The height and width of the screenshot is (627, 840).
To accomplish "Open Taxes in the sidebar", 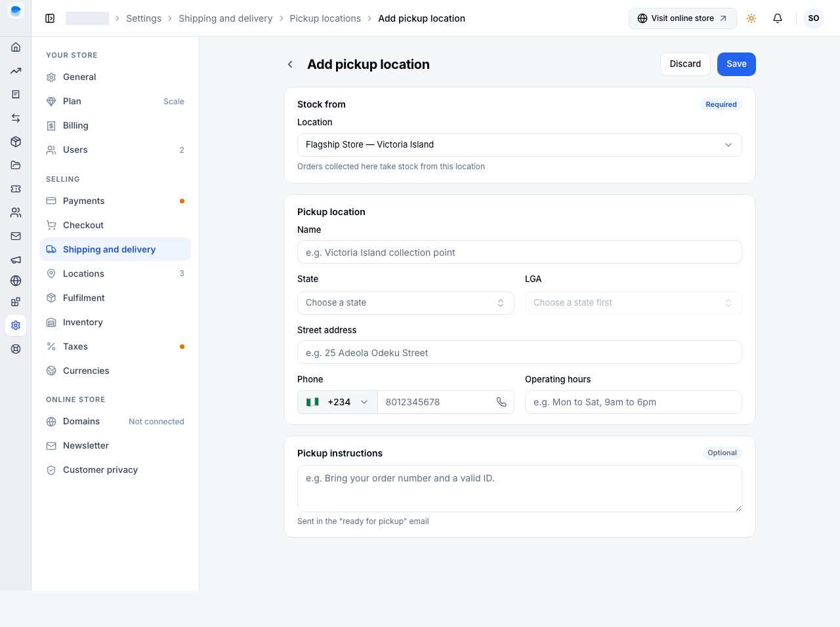I will 115,347.
